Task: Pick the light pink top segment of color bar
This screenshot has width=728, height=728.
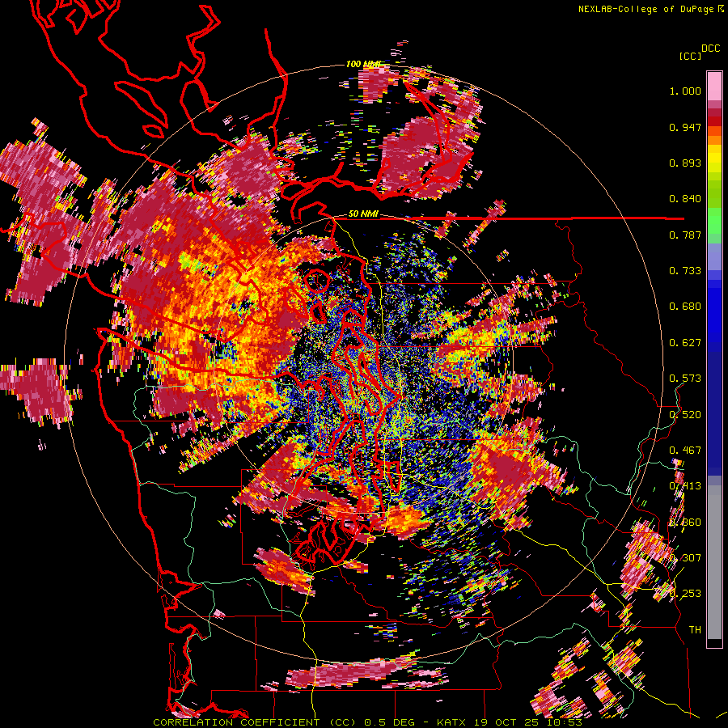Action: [714, 86]
